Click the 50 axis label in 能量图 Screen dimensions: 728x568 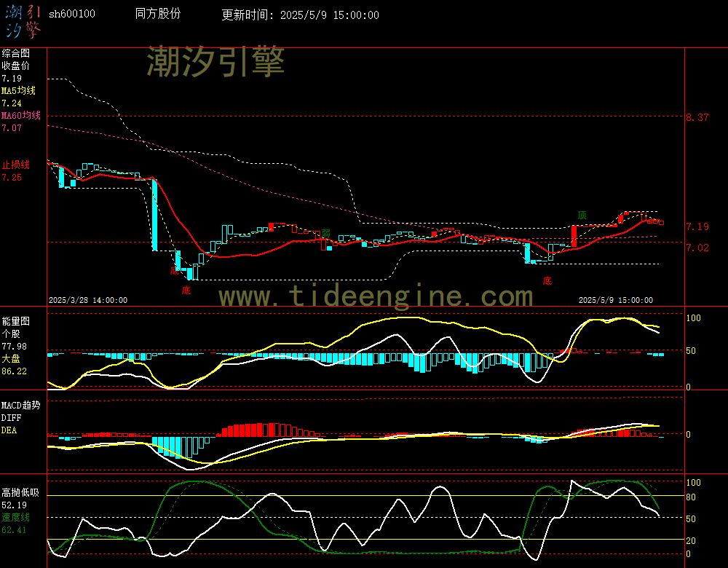pos(691,351)
